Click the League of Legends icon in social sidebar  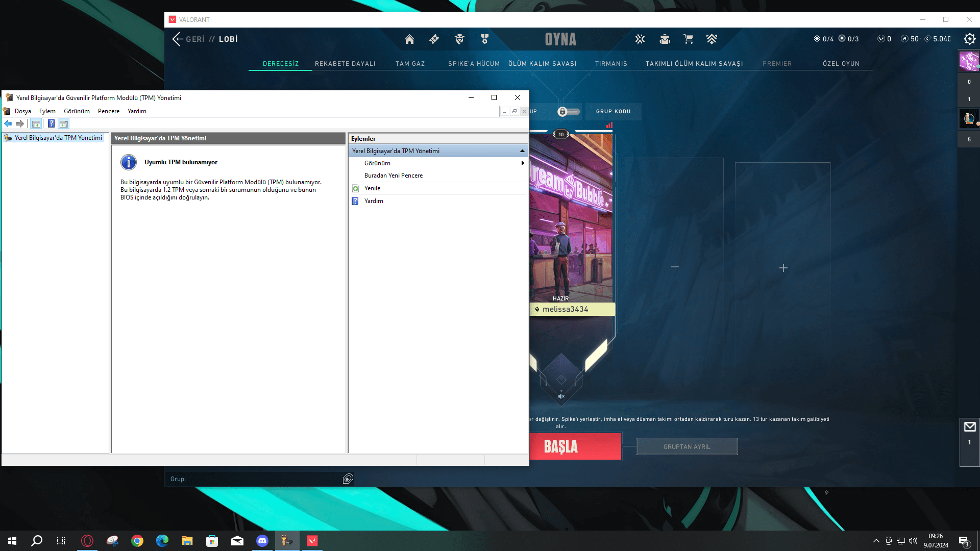(x=969, y=119)
